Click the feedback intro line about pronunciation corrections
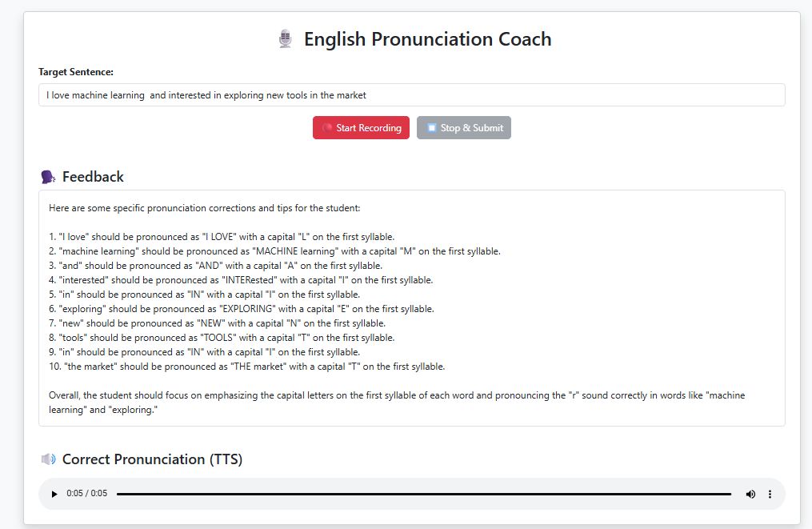The width and height of the screenshot is (812, 529). [205, 208]
